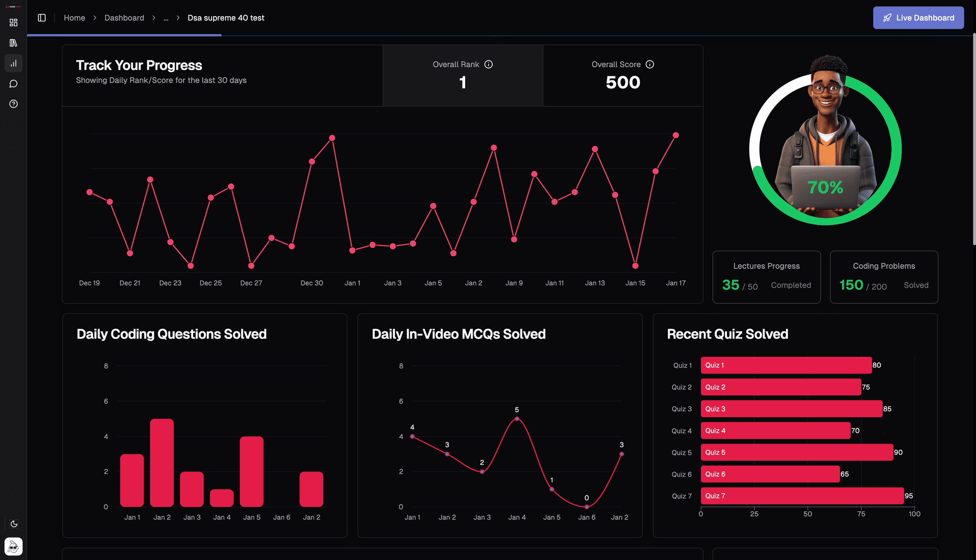Screen dimensions: 976x560
Task: Click the Live Dashboard button
Action: [x=918, y=18]
